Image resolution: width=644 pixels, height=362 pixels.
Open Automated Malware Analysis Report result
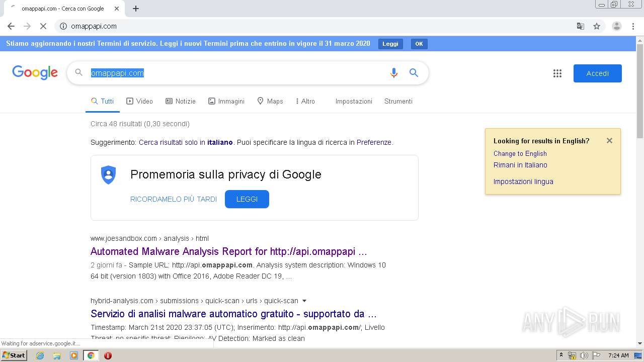[229, 251]
